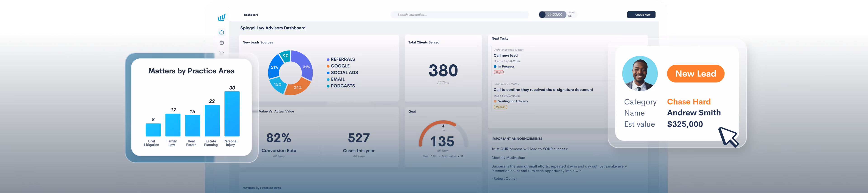The width and height of the screenshot is (868, 193).
Task: Click Due on 07/07/2025 date
Action: [506, 96]
